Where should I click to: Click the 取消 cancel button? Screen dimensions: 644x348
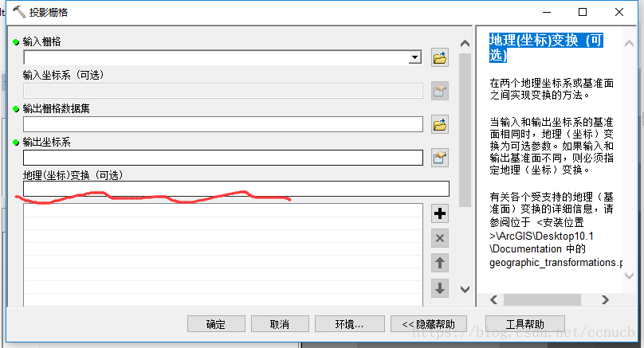pyautogui.click(x=280, y=324)
